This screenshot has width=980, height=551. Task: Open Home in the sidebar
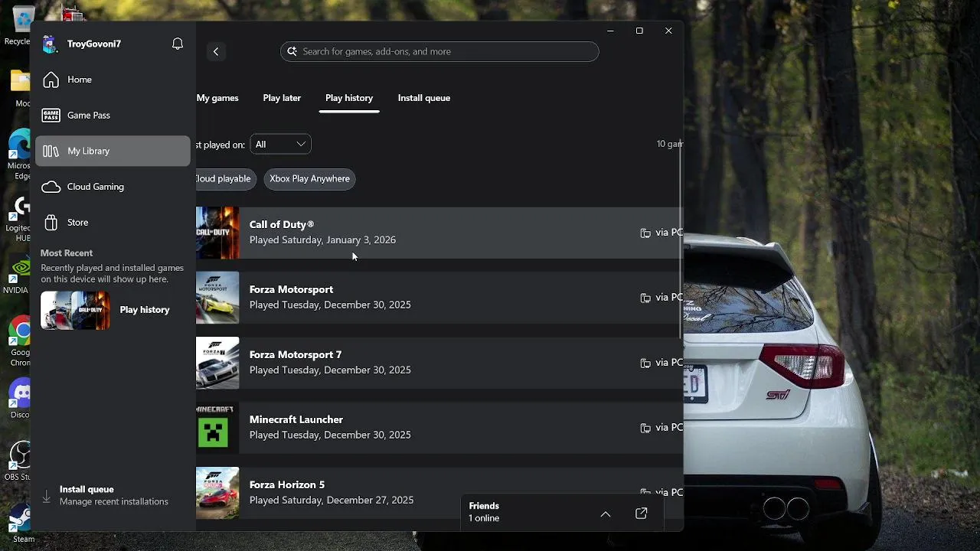pos(113,80)
